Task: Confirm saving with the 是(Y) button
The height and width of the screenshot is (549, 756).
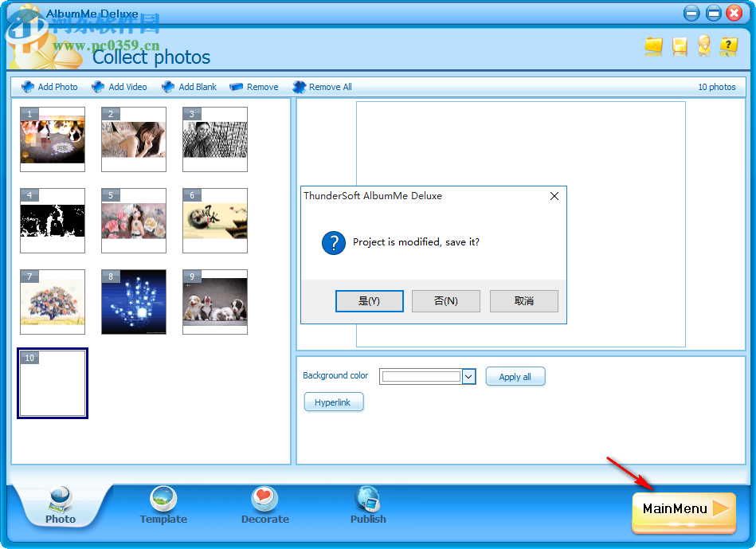Action: pyautogui.click(x=369, y=301)
